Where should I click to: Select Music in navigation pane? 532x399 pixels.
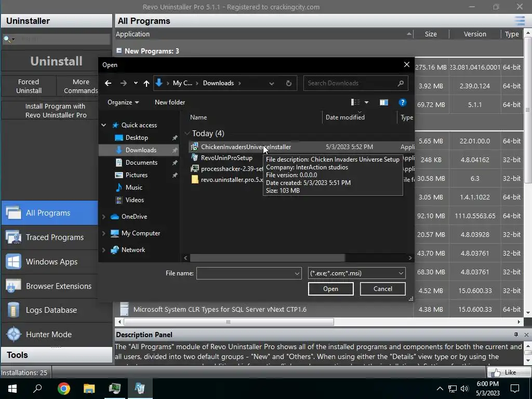click(x=134, y=187)
